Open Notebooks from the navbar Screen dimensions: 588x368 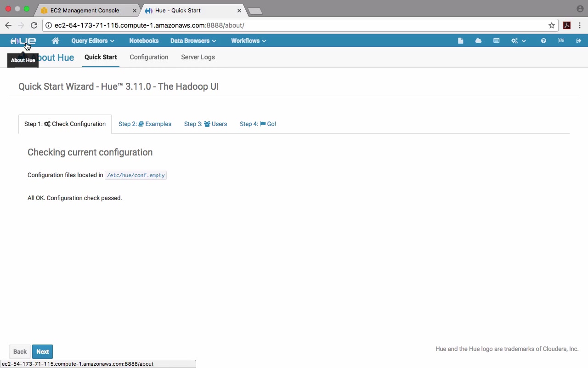pyautogui.click(x=144, y=41)
